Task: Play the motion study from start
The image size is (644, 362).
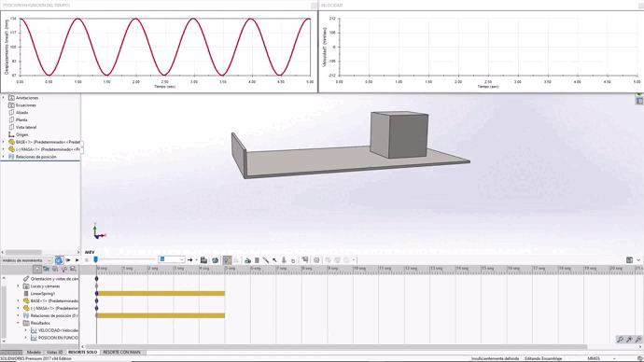Action: [x=68, y=260]
